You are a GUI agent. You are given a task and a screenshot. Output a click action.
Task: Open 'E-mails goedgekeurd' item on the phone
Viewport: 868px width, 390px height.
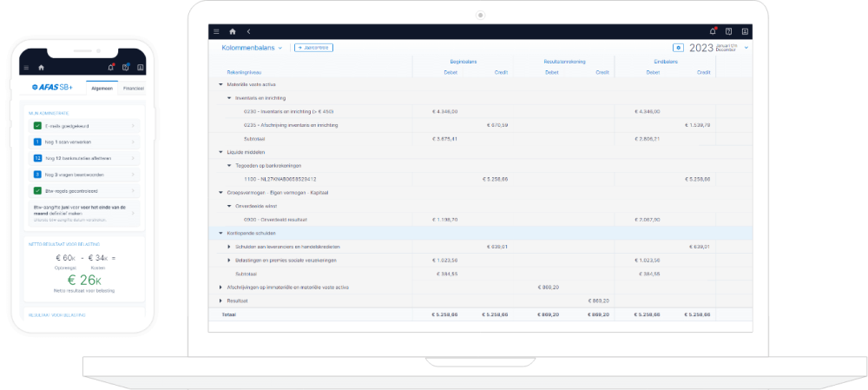click(x=82, y=126)
